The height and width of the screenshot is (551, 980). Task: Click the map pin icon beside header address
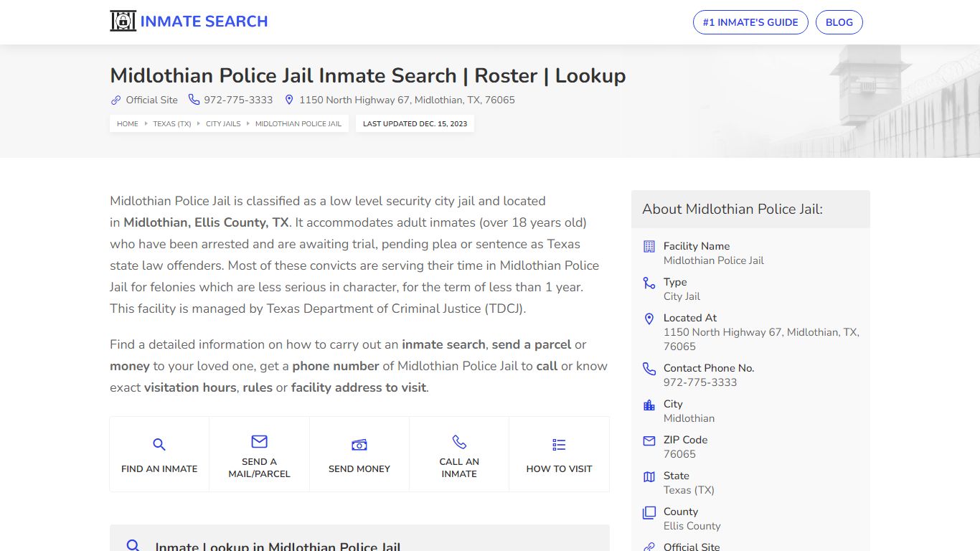289,100
